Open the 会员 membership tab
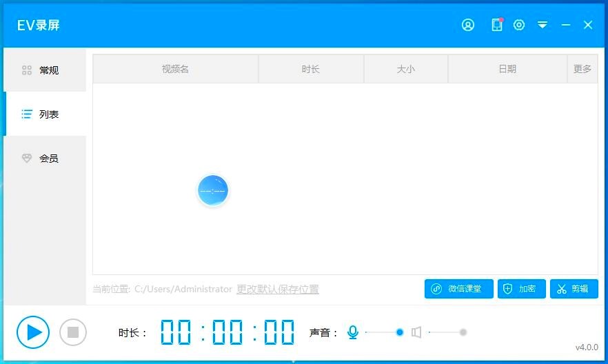Screen dimensions: 608x364 click(45, 159)
